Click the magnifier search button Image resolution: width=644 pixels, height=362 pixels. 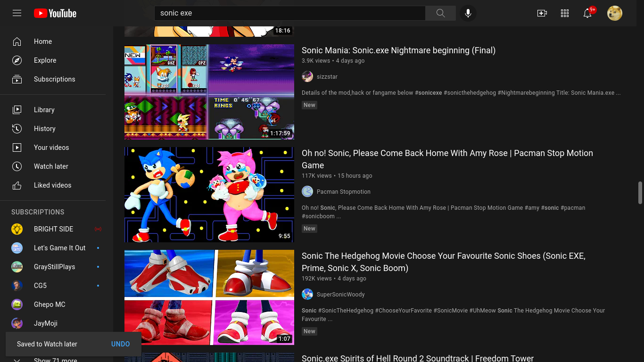[x=440, y=13]
